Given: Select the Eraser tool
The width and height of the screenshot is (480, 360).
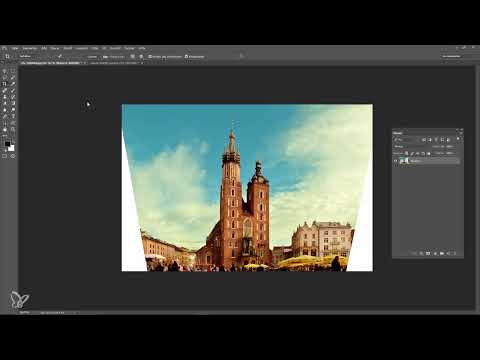Looking at the screenshot, I should point(5,103).
